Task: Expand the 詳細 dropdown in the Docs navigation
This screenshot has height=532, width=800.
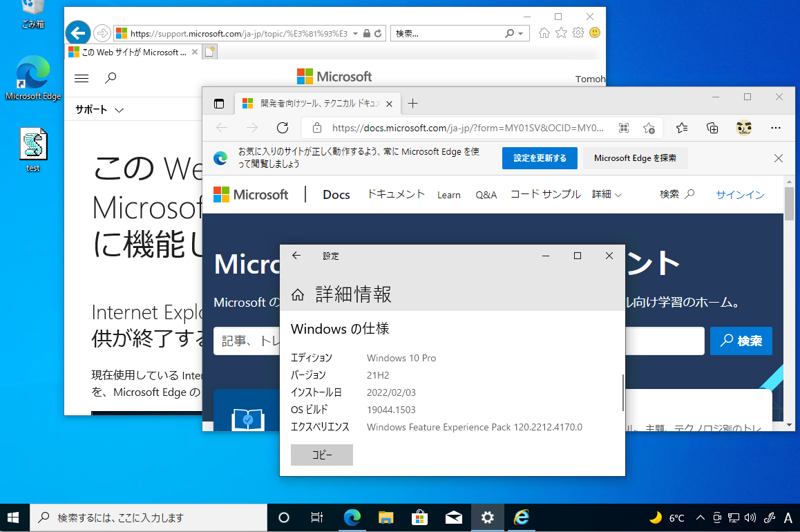Action: coord(607,194)
